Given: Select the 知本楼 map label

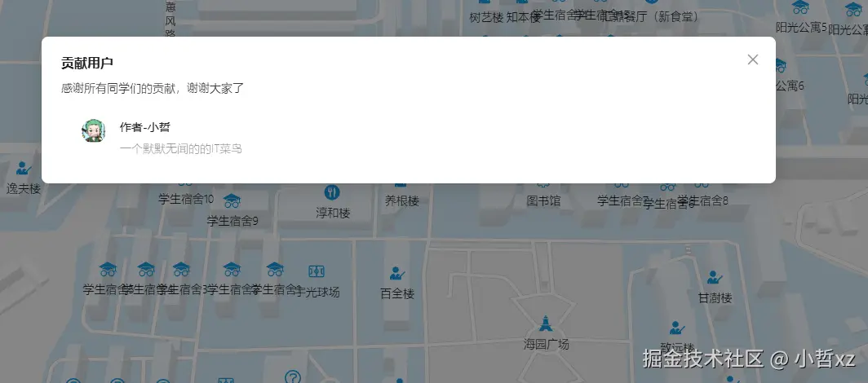Looking at the screenshot, I should [523, 17].
